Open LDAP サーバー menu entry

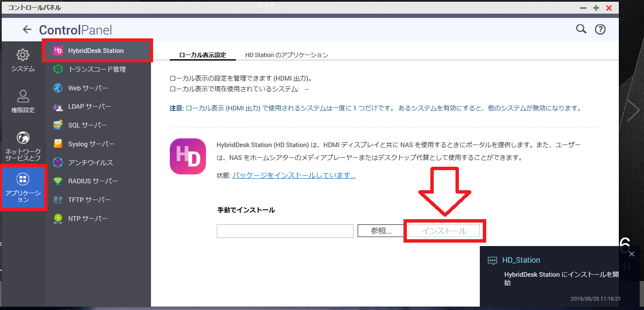[98, 107]
